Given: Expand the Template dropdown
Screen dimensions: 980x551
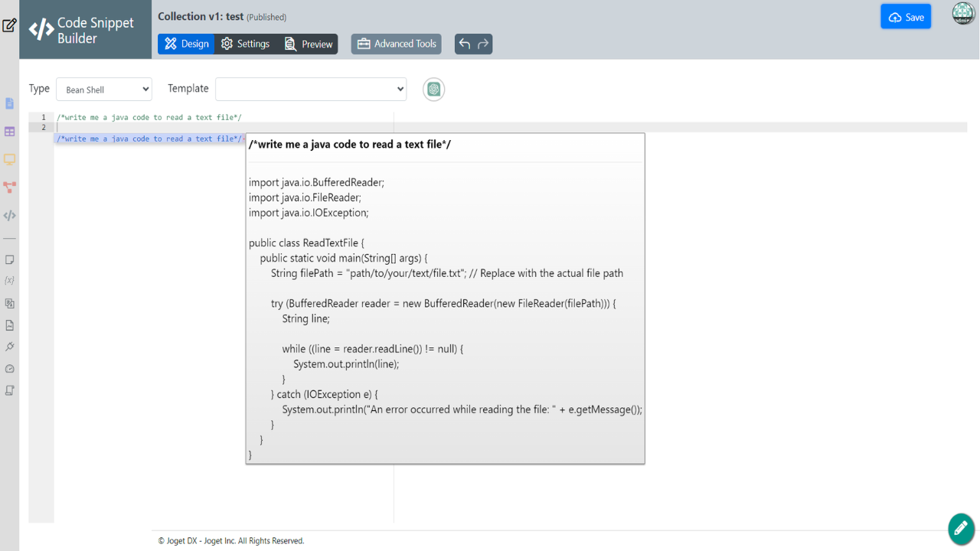Looking at the screenshot, I should [x=311, y=90].
